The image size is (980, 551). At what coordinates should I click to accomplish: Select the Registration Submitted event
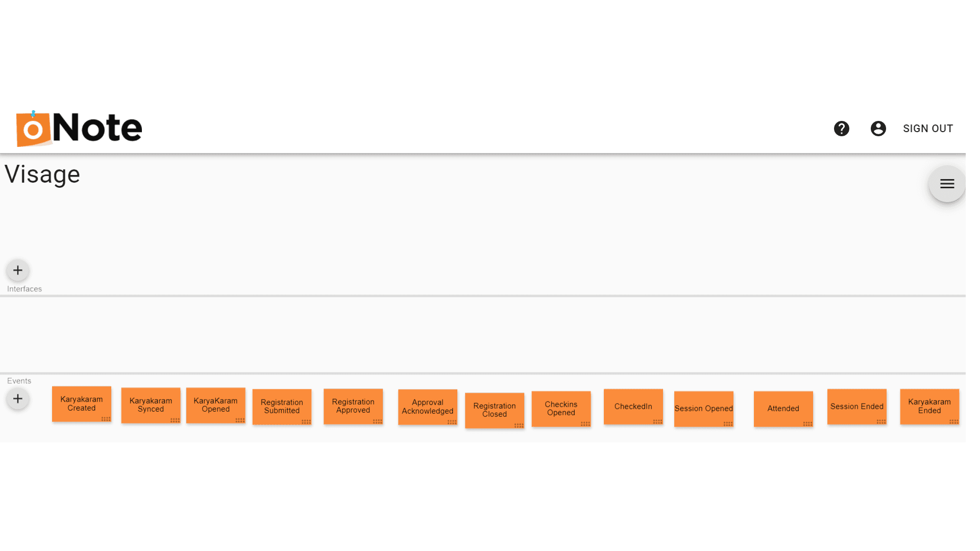click(x=281, y=406)
